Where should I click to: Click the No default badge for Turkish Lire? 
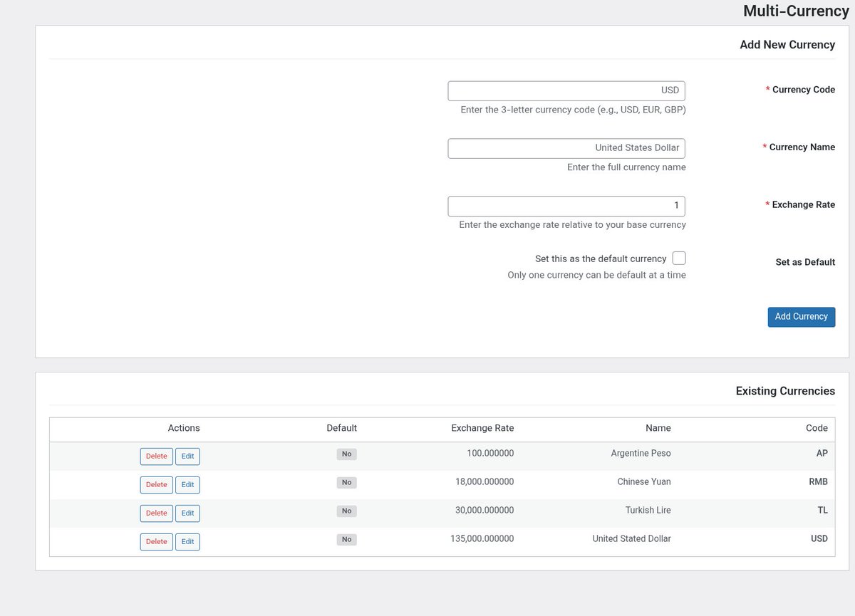pyautogui.click(x=347, y=511)
